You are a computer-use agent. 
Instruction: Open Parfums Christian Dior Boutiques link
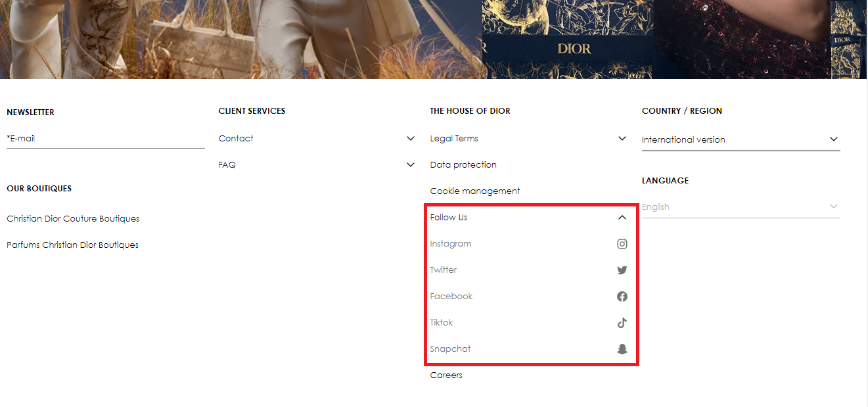pyautogui.click(x=72, y=245)
